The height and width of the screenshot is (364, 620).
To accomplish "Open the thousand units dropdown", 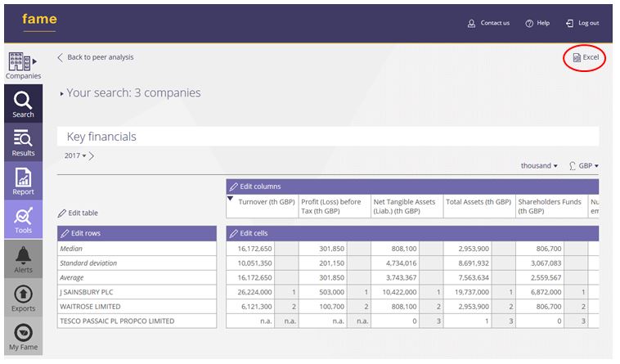I will point(539,166).
